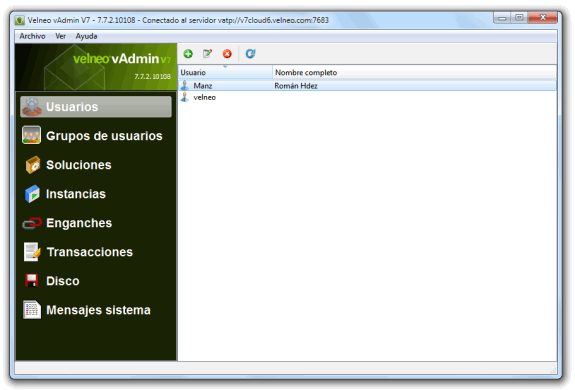This screenshot has height=390, width=575.
Task: Click the Disco floppy disk icon
Action: pyautogui.click(x=32, y=281)
